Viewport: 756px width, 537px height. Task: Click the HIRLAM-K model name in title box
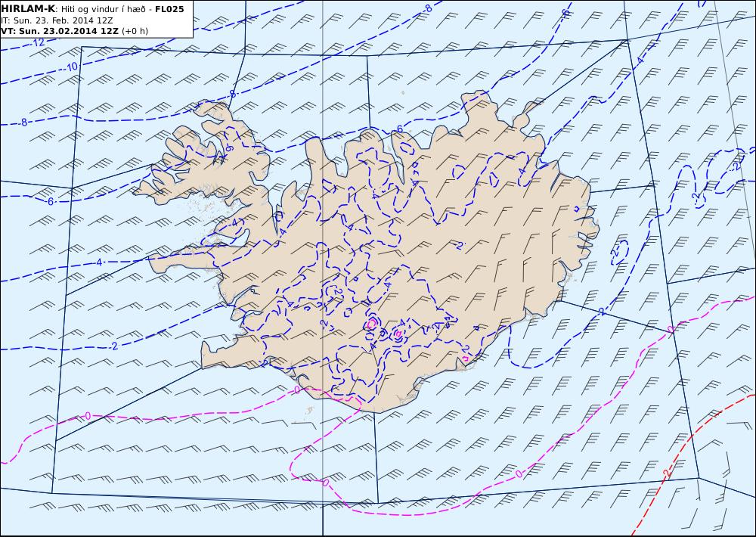tap(28, 8)
